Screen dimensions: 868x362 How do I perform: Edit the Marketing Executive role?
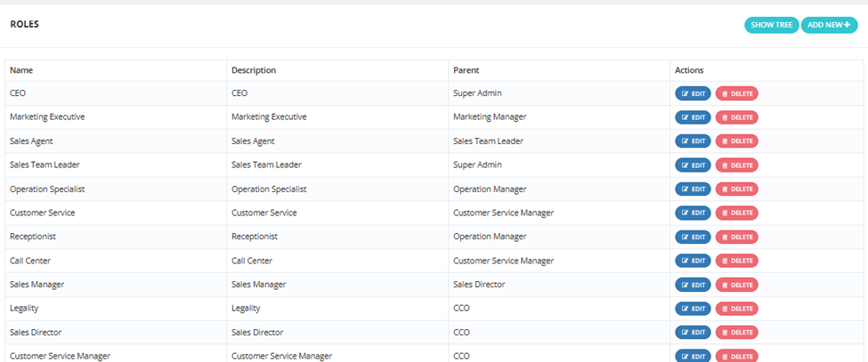(693, 117)
